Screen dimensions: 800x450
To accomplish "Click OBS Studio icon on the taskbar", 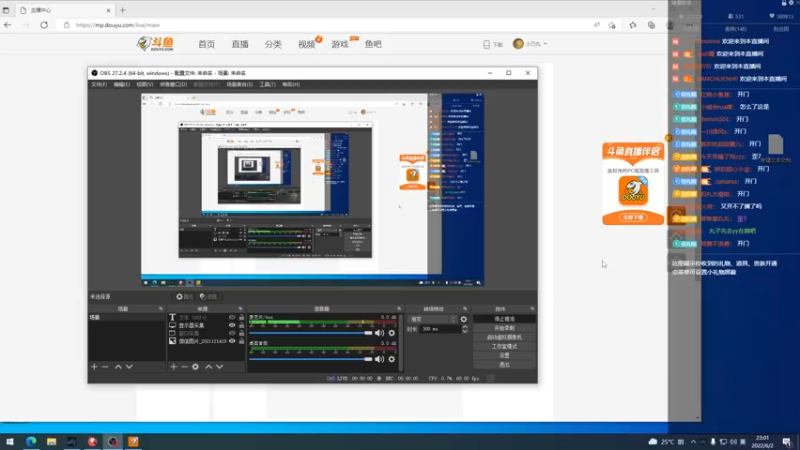I will coord(113,441).
